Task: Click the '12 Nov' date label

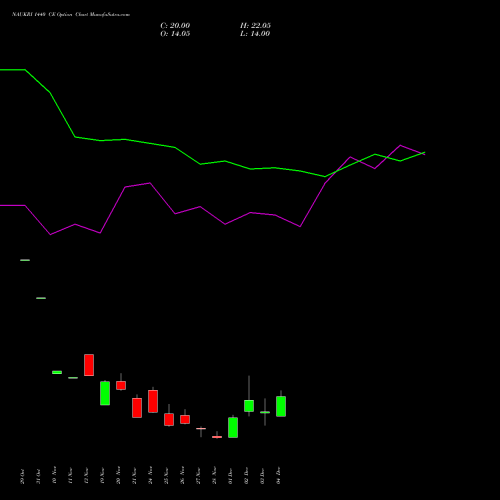Action: (86, 475)
